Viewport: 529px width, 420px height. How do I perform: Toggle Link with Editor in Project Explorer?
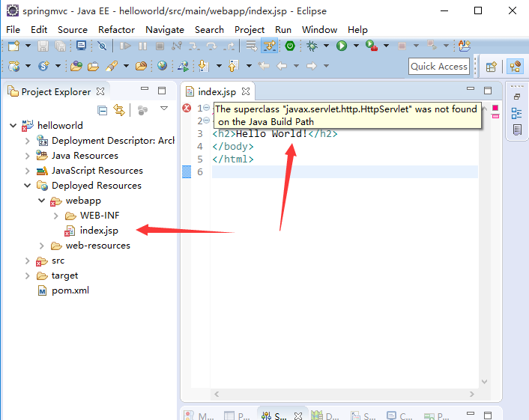point(119,110)
